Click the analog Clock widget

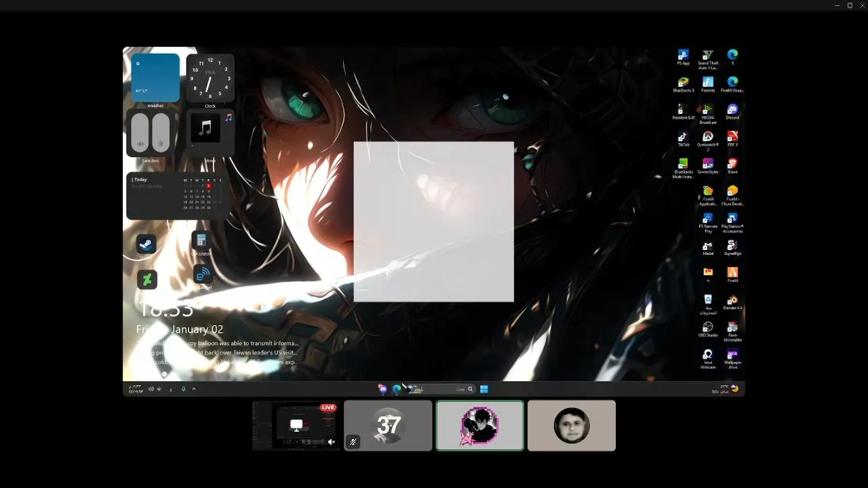[210, 78]
